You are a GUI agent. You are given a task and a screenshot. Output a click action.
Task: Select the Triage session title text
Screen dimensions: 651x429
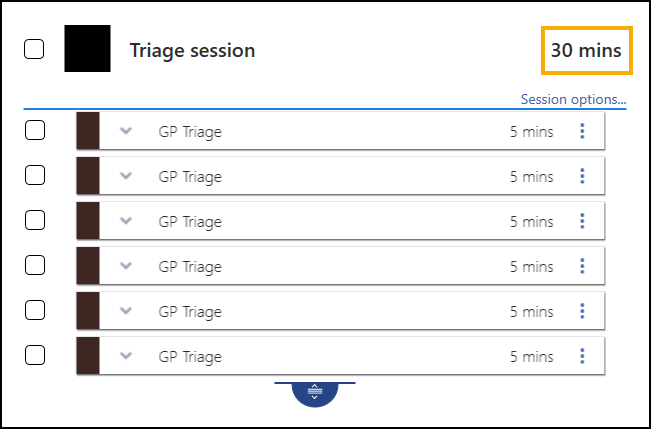tap(192, 50)
